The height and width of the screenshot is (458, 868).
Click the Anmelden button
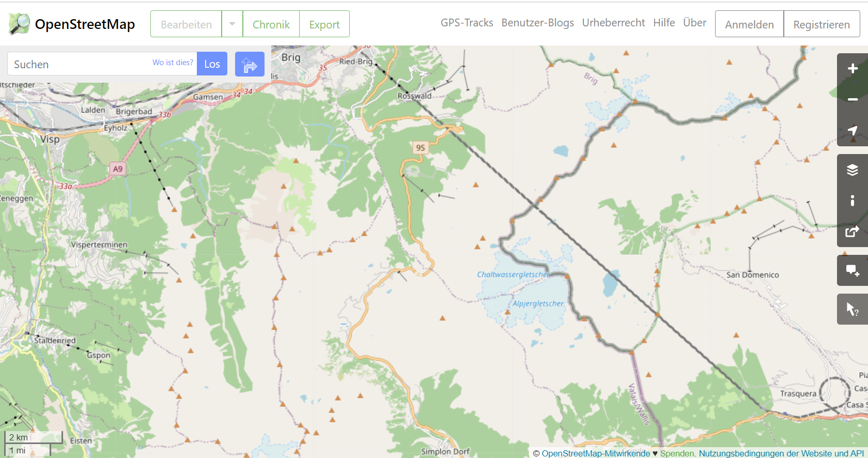point(749,24)
